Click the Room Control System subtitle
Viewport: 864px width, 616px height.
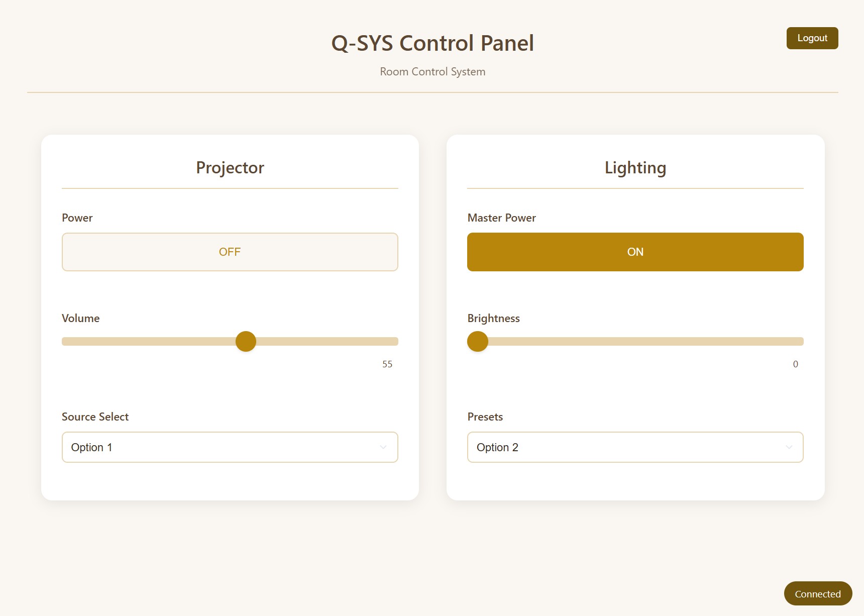click(432, 72)
